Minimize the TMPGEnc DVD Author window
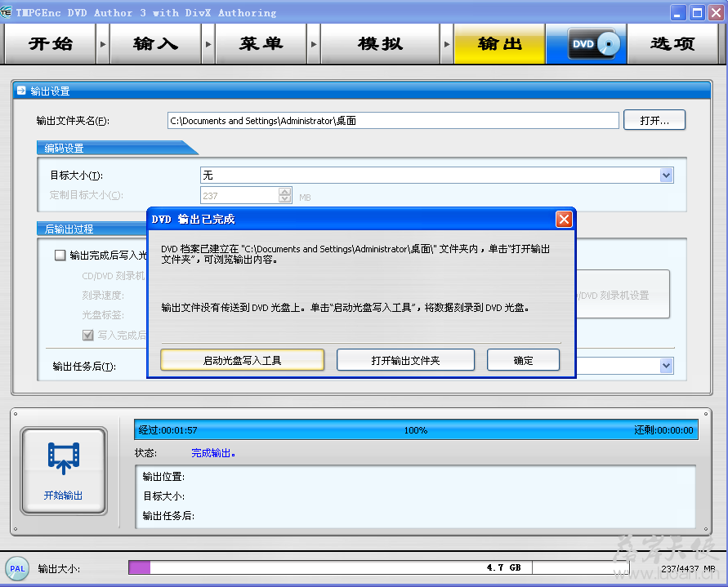728x587 pixels. tap(678, 12)
